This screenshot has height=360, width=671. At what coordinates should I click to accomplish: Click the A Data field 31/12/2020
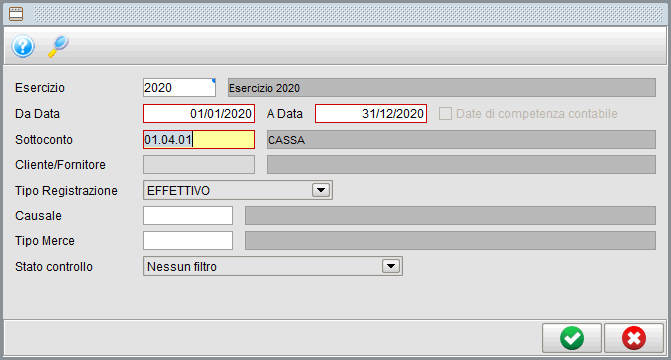click(x=371, y=113)
